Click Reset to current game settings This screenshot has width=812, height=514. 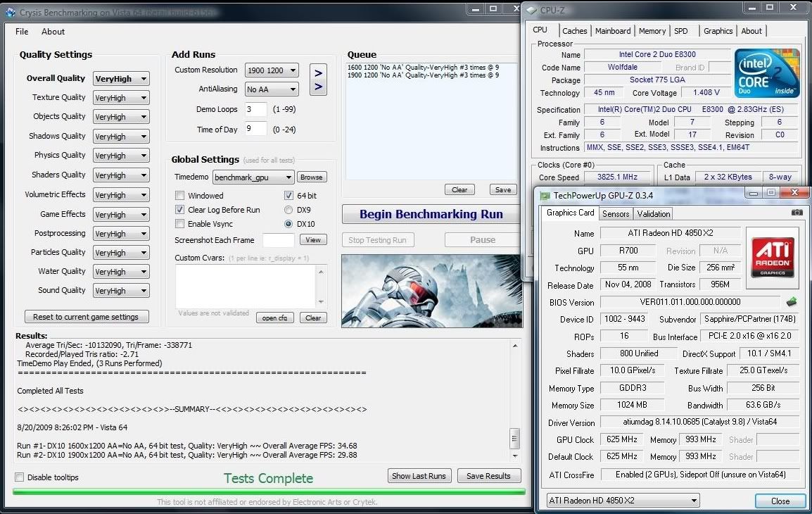tap(86, 317)
